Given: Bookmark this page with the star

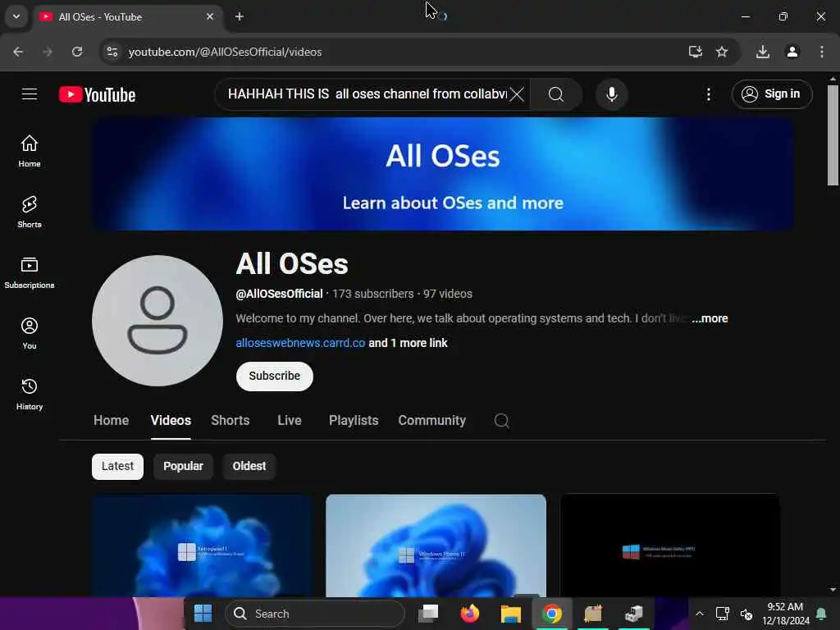Looking at the screenshot, I should click(722, 52).
